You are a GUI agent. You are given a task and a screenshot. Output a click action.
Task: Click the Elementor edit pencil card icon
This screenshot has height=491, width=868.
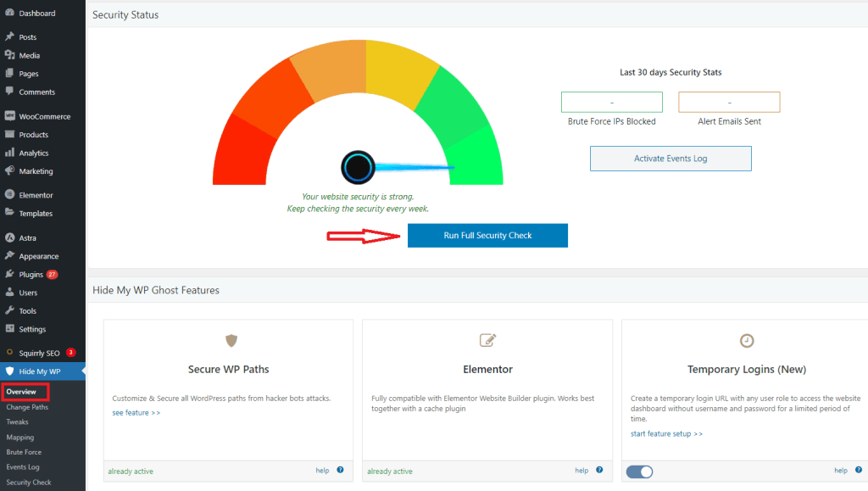487,340
